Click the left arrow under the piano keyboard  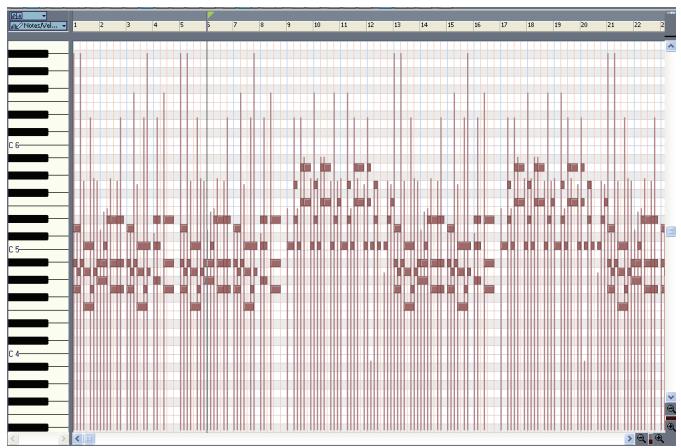pyautogui.click(x=13, y=438)
